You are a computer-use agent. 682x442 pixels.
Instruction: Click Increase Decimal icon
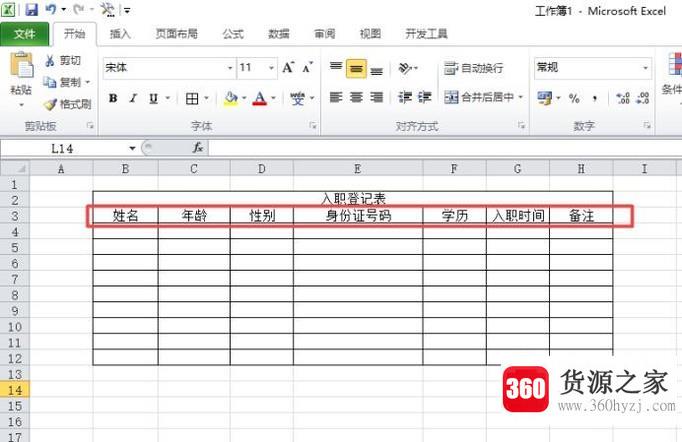point(623,98)
